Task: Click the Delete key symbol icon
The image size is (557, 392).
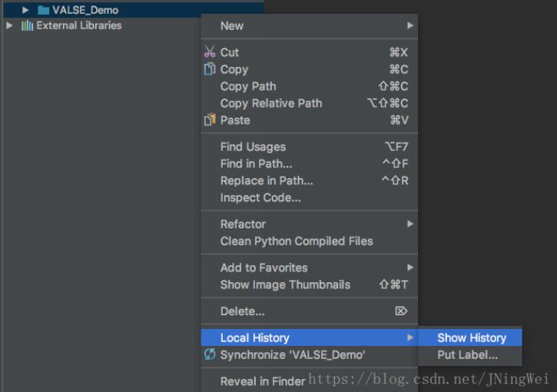Action: pyautogui.click(x=400, y=311)
